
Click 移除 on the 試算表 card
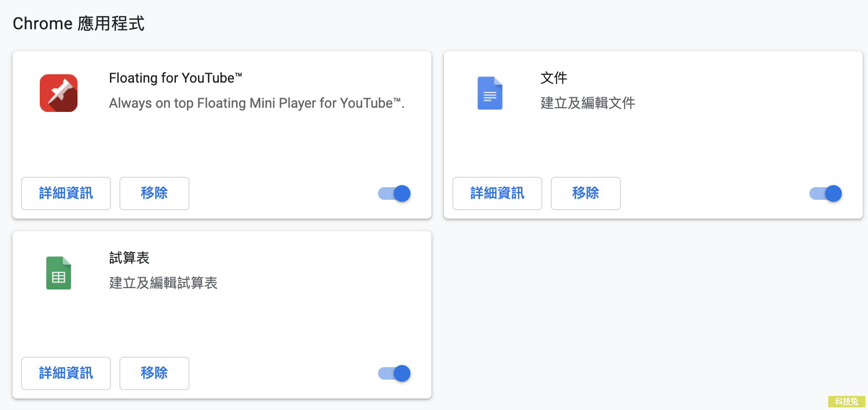[154, 373]
